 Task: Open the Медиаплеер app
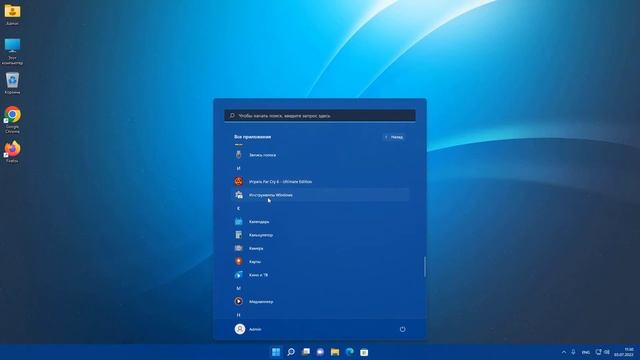320,301
